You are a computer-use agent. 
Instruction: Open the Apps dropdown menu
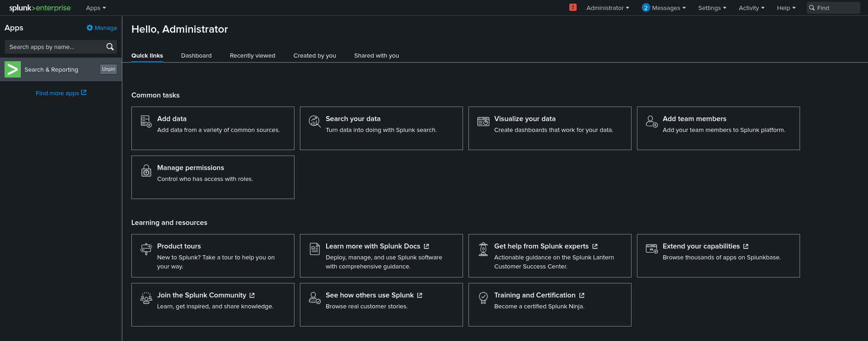pos(96,8)
